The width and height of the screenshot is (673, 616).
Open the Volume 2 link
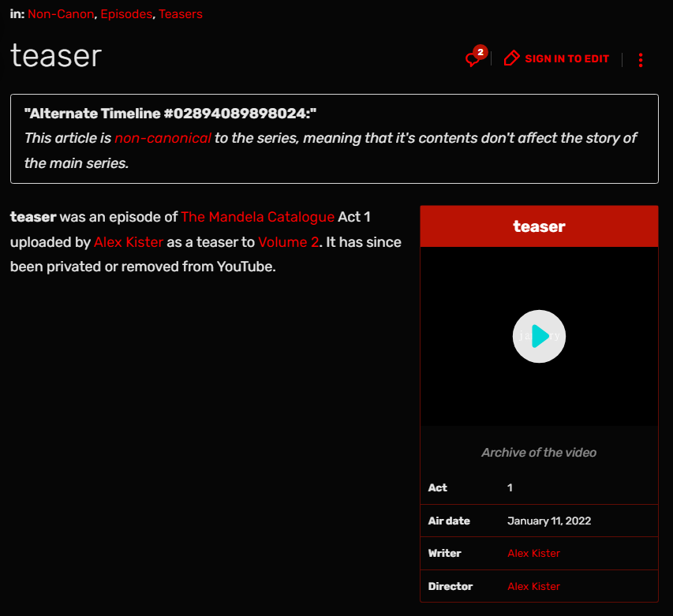[289, 242]
